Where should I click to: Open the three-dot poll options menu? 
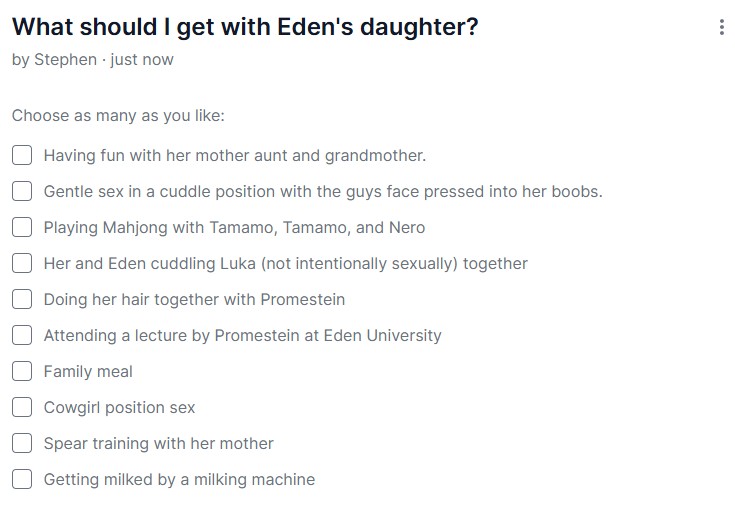[721, 27]
